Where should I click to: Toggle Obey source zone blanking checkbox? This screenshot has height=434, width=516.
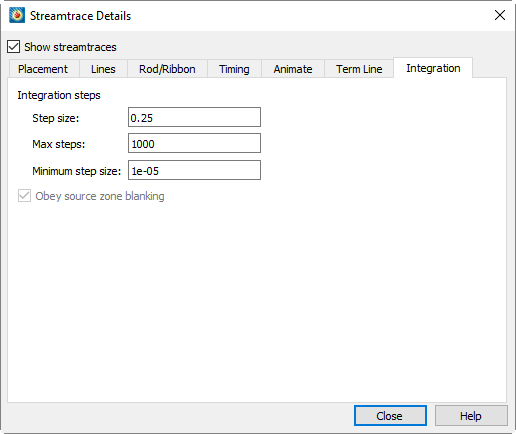24,196
